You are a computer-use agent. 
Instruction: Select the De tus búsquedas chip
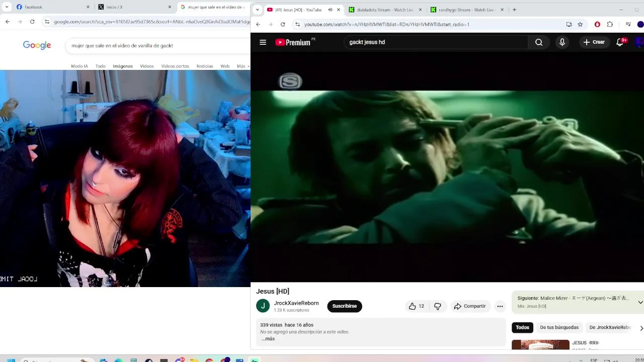559,327
